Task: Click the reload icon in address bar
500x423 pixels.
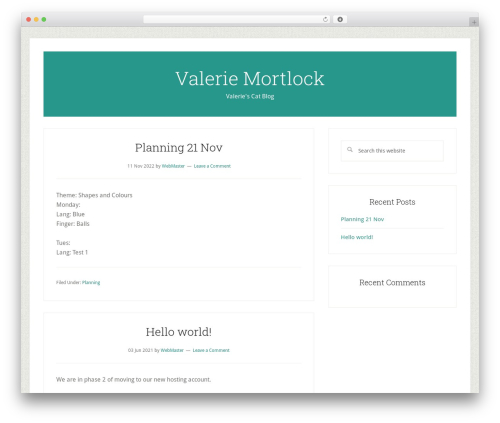Action: point(325,19)
